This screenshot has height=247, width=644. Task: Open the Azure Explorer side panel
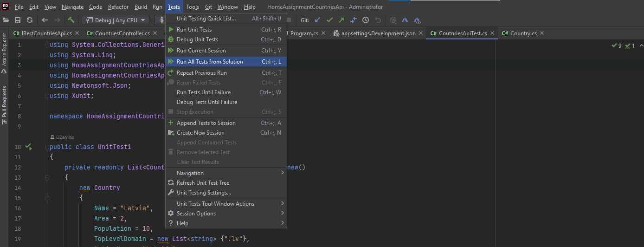4,53
